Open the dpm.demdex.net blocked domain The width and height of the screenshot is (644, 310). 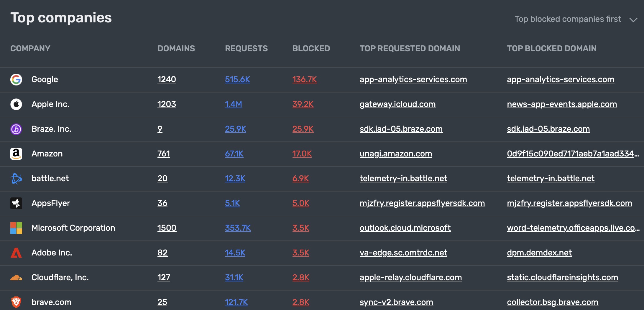coord(539,253)
